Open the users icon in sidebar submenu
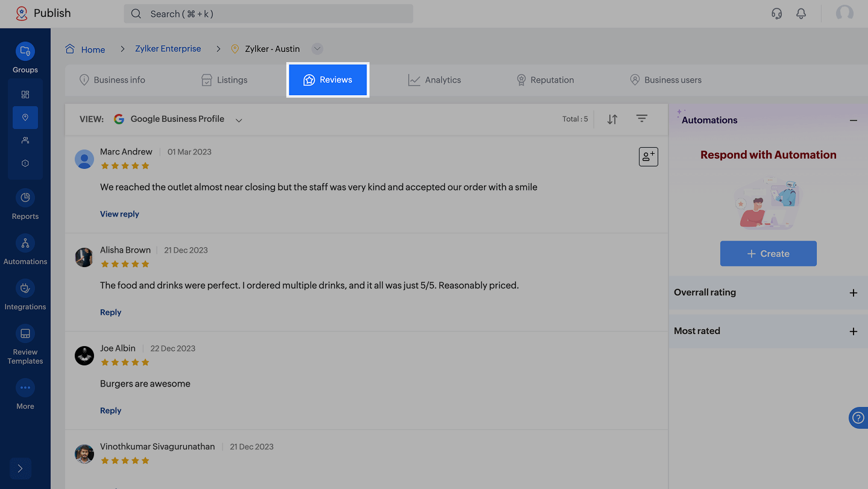868x489 pixels. click(25, 140)
